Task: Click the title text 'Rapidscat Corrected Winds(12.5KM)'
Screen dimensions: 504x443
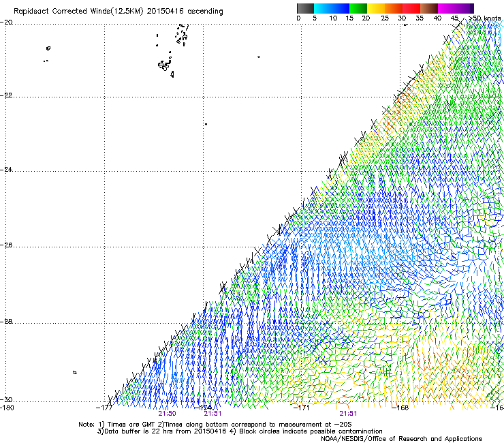Action: (78, 12)
